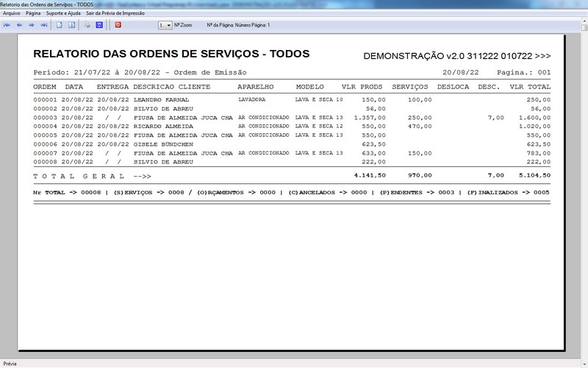
Task: Click the APARELHO column header
Action: (256, 87)
